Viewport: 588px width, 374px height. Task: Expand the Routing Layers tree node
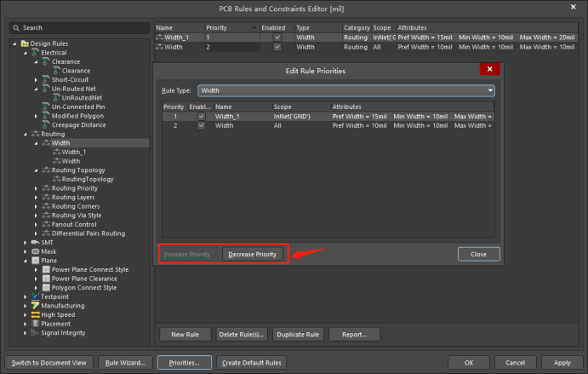coord(37,197)
